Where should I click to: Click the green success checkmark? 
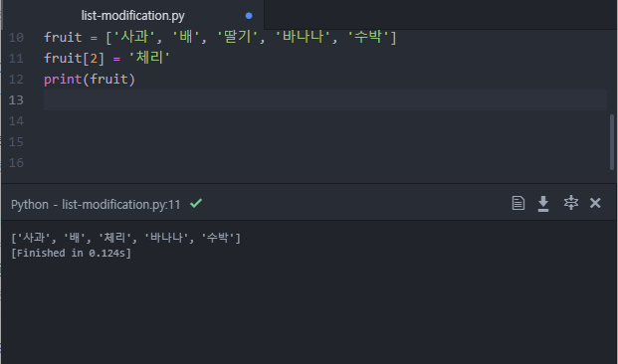pos(196,203)
